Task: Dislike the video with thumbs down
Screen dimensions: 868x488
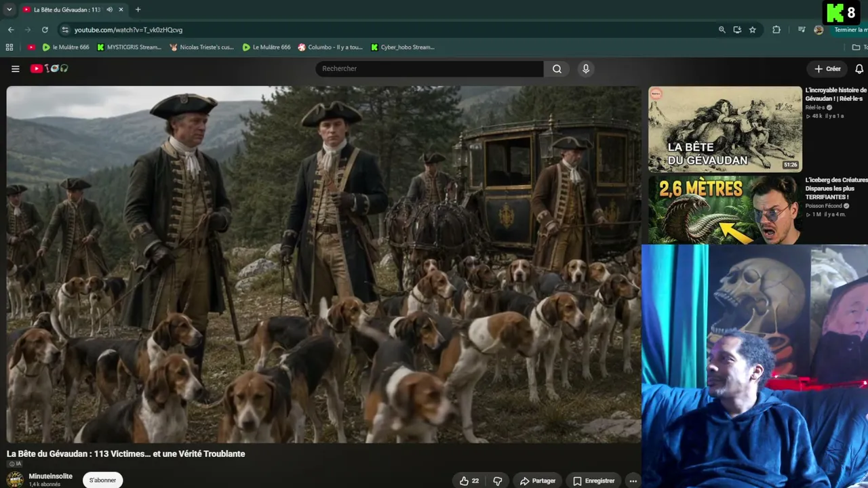Action: click(x=497, y=481)
